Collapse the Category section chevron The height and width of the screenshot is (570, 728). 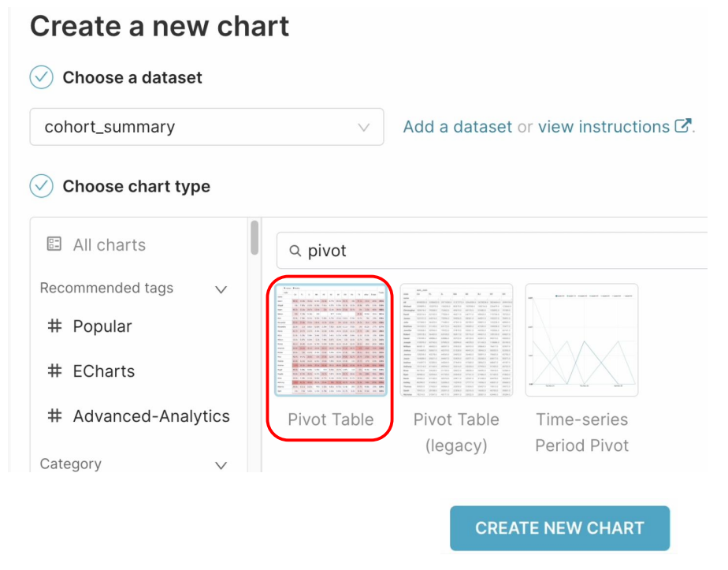coord(221,465)
